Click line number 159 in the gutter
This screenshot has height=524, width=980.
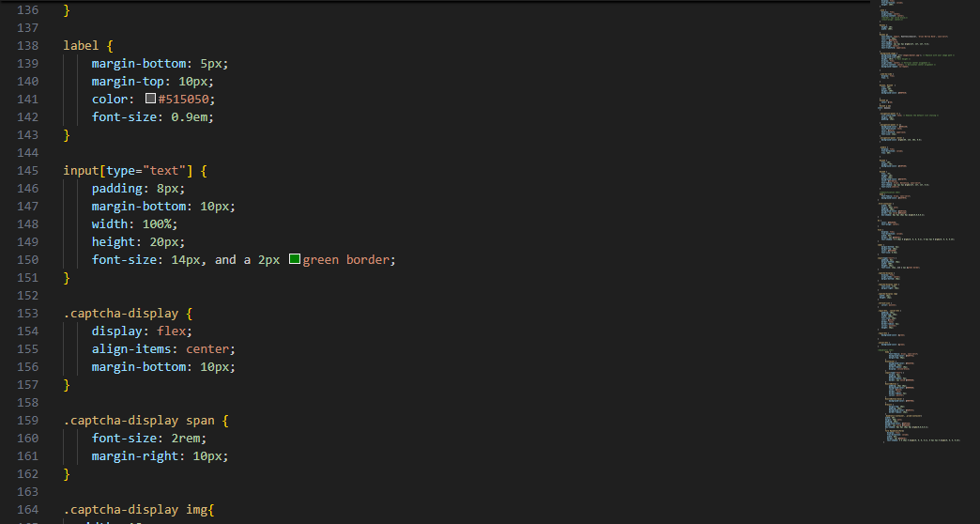pyautogui.click(x=28, y=421)
